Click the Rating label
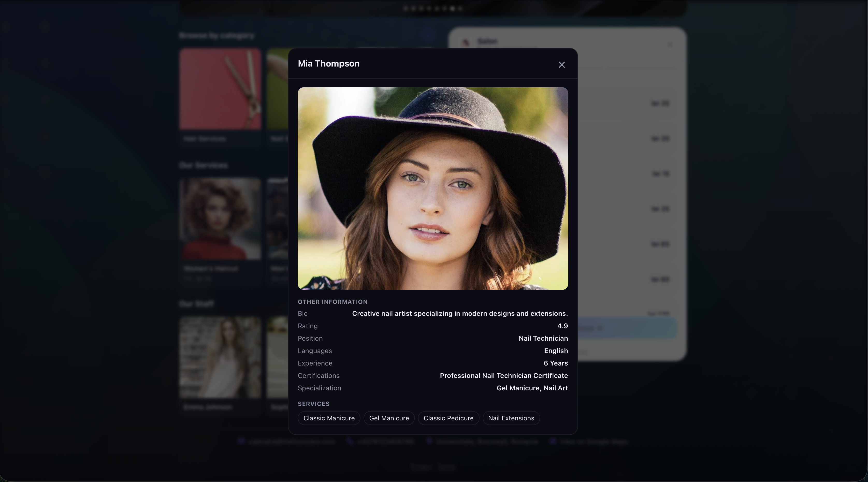 point(307,326)
